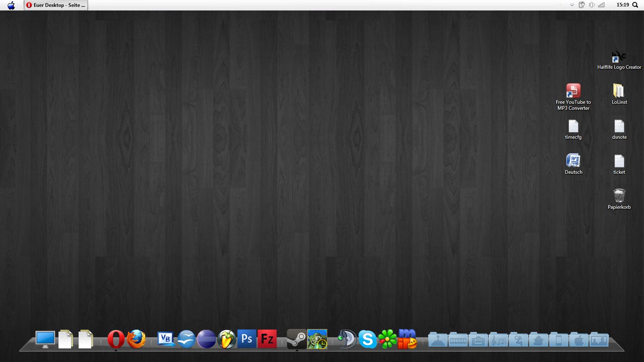Launch Photoshop from the dock

pos(247,339)
